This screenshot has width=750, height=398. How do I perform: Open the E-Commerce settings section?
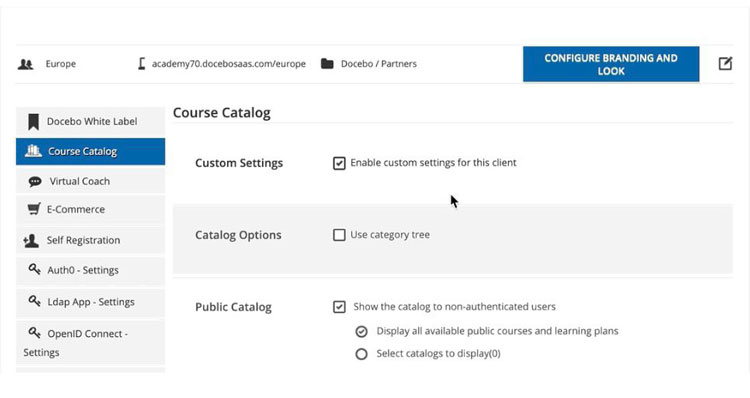pyautogui.click(x=90, y=209)
